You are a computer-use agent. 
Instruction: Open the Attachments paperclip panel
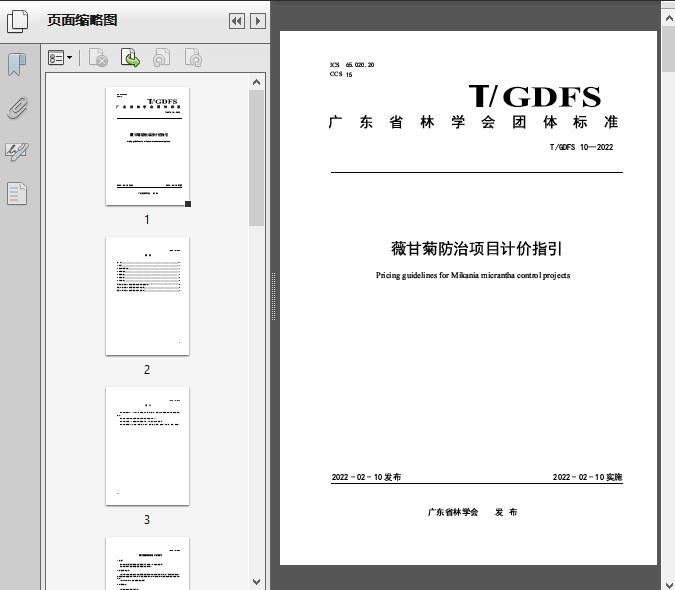(x=18, y=108)
